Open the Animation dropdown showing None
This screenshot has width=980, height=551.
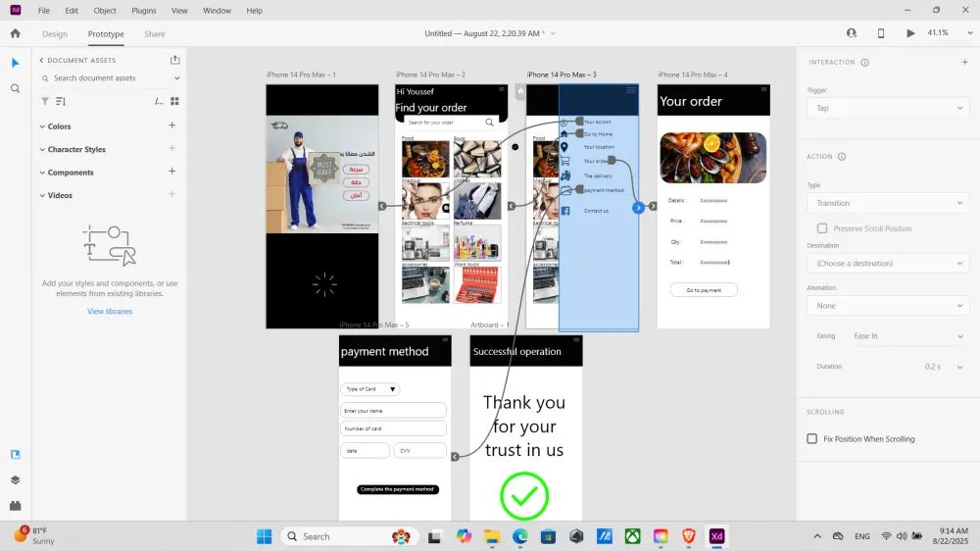point(888,306)
